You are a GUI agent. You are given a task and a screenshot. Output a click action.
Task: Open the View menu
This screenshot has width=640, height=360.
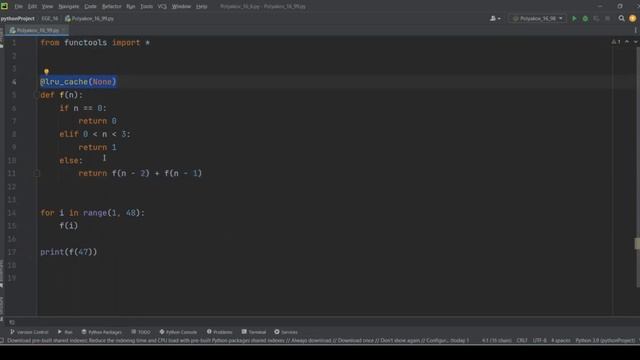[x=47, y=7]
